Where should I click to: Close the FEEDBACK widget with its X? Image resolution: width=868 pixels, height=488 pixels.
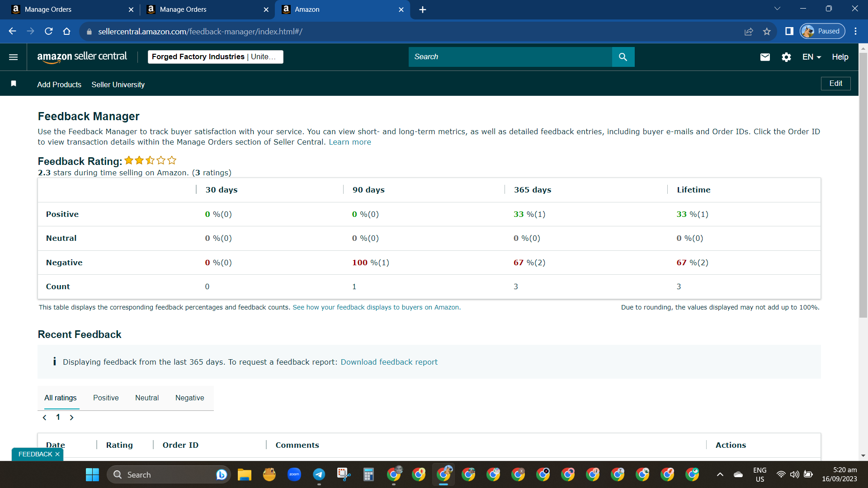click(57, 454)
